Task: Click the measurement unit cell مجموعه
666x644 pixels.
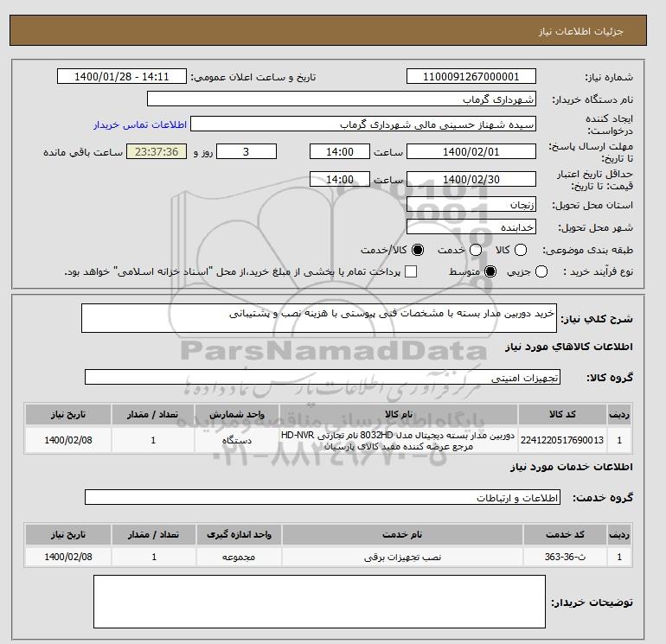Action: pos(239,557)
